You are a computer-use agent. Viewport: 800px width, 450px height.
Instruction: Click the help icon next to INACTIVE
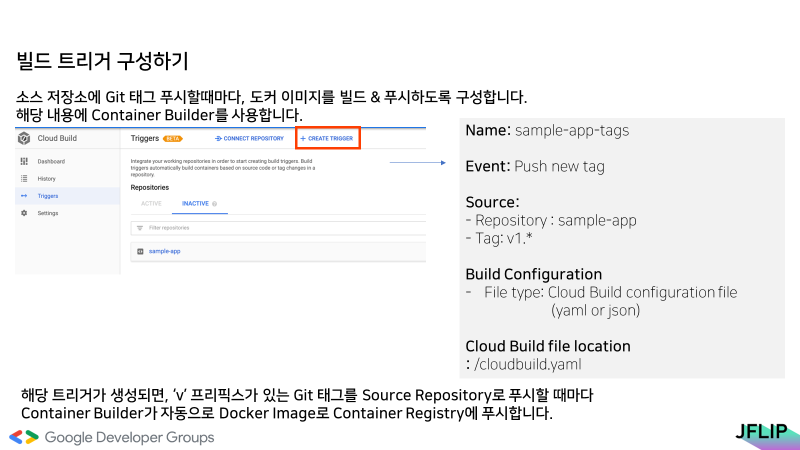[x=215, y=204]
